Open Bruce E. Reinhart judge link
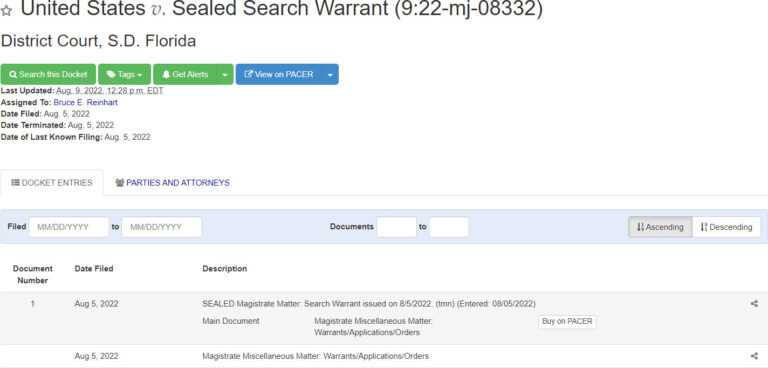768x368 pixels. [x=85, y=102]
